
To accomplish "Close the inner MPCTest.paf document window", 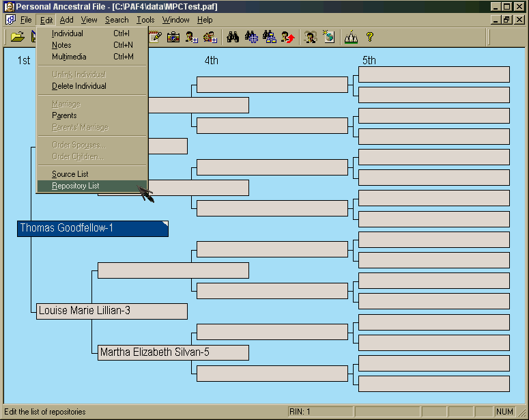I will (519, 20).
